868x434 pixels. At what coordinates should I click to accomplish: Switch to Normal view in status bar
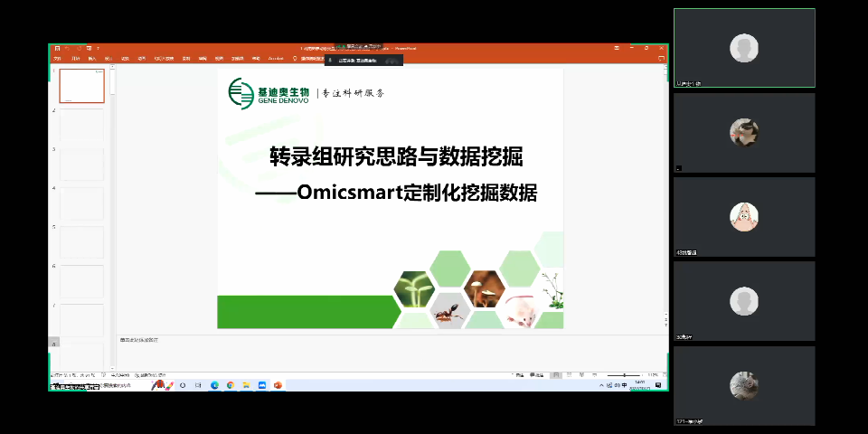pyautogui.click(x=555, y=375)
